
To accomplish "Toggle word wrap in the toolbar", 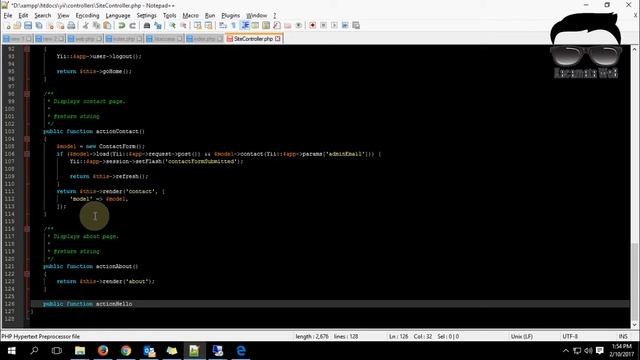I will coord(223,25).
